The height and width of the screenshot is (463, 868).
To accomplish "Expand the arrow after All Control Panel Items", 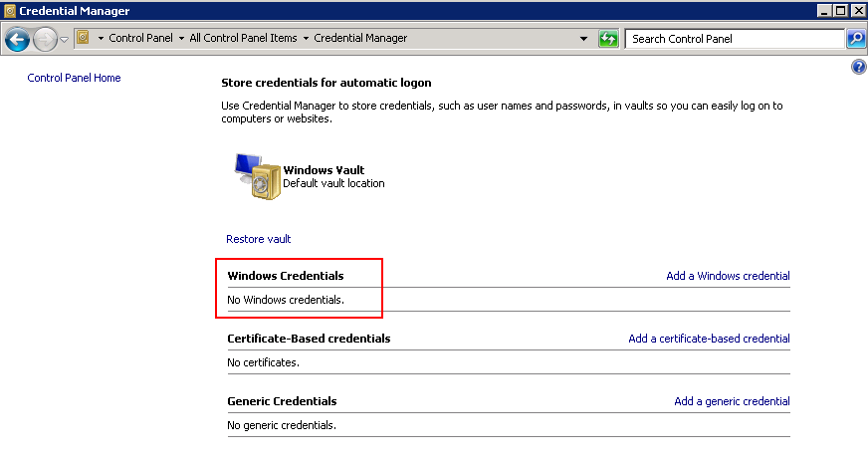I will pyautogui.click(x=306, y=38).
